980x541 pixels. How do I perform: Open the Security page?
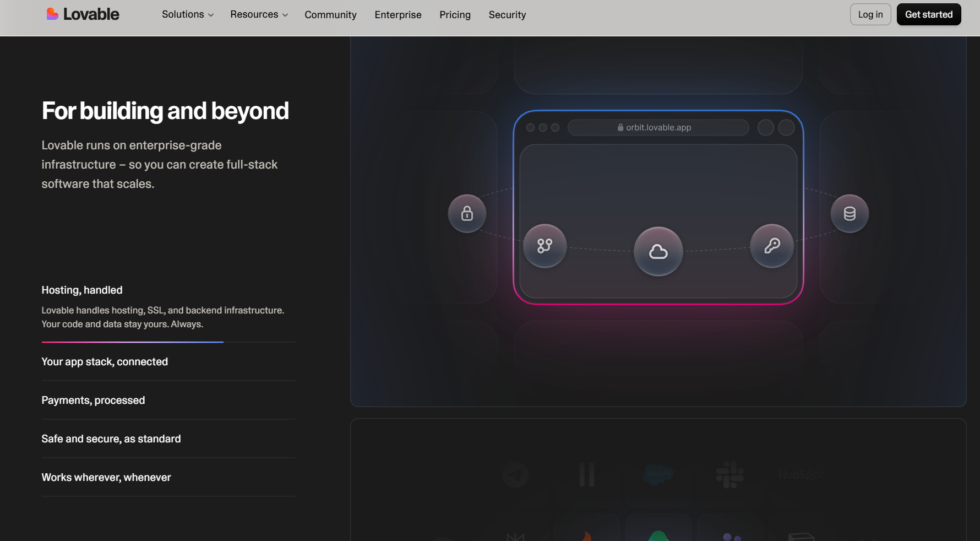point(507,15)
